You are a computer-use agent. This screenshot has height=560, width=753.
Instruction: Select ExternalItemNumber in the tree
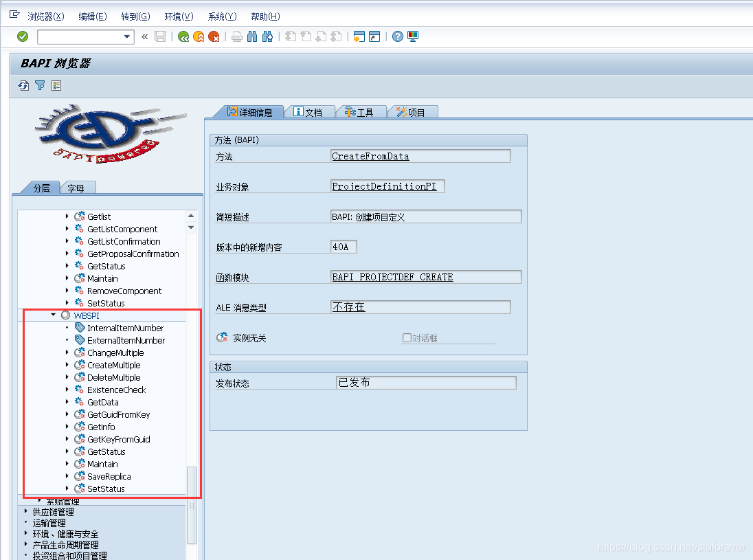click(x=126, y=341)
